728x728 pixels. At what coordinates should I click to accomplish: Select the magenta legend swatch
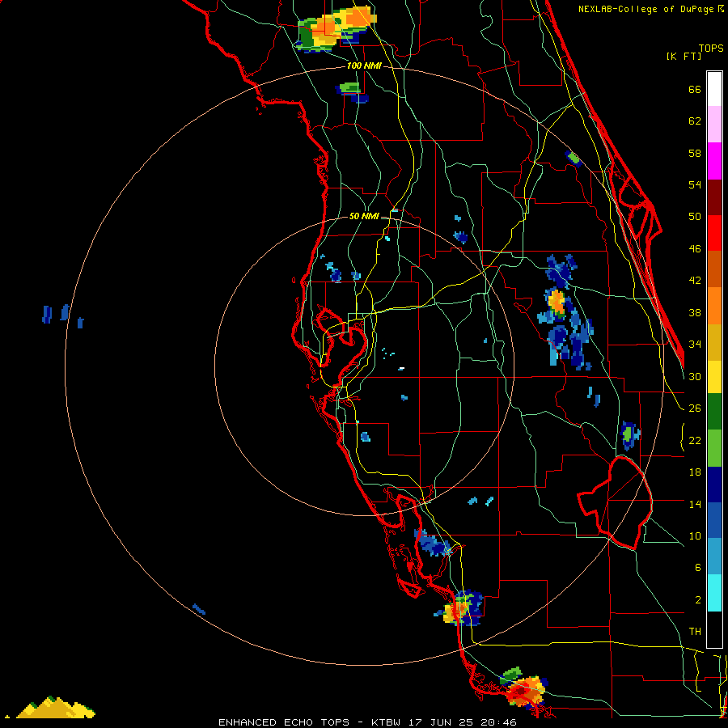pos(714,161)
